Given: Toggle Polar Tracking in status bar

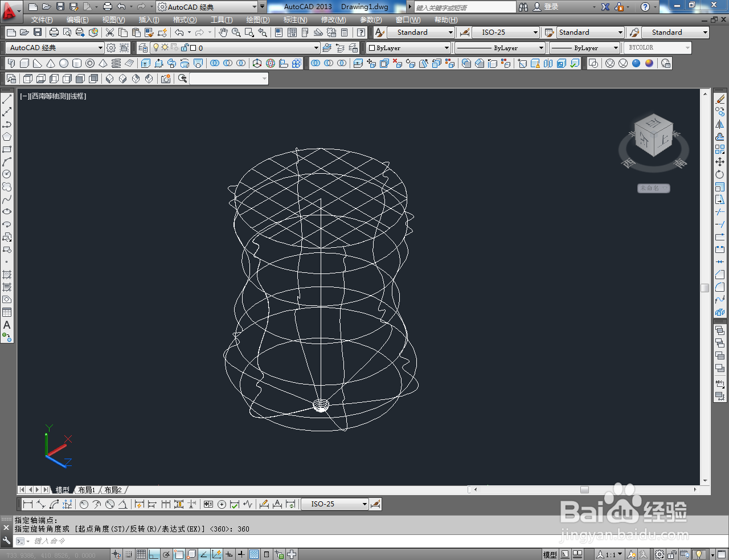Looking at the screenshot, I should (x=166, y=554).
